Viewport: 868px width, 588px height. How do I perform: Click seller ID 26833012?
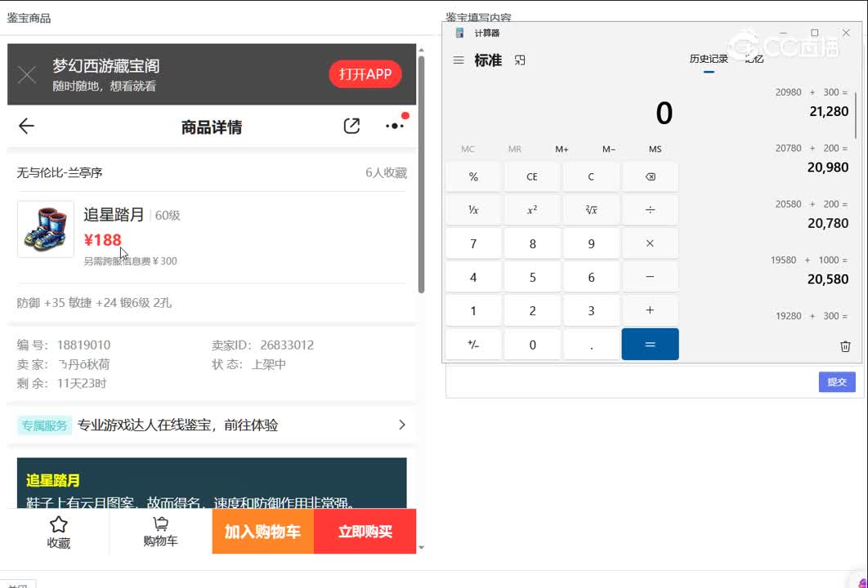pos(287,345)
